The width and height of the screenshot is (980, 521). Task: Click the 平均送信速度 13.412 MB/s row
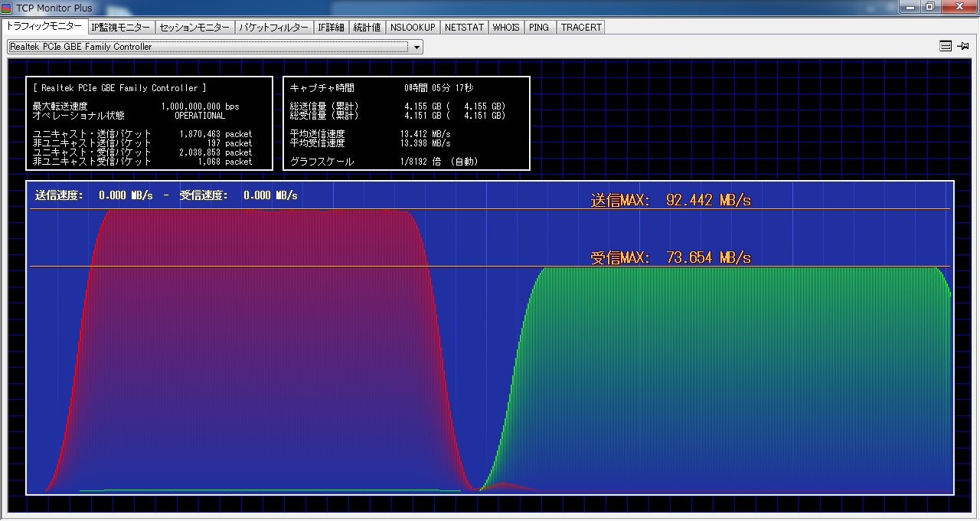(x=370, y=134)
